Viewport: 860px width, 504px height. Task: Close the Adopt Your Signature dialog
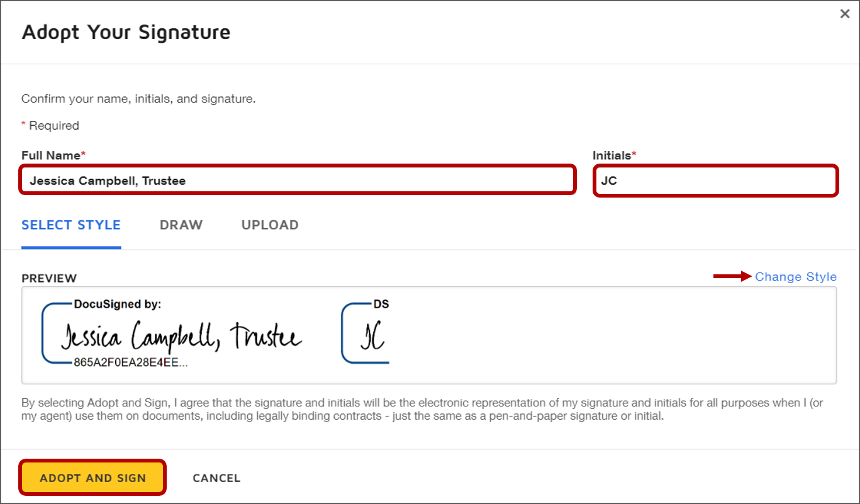click(x=845, y=14)
